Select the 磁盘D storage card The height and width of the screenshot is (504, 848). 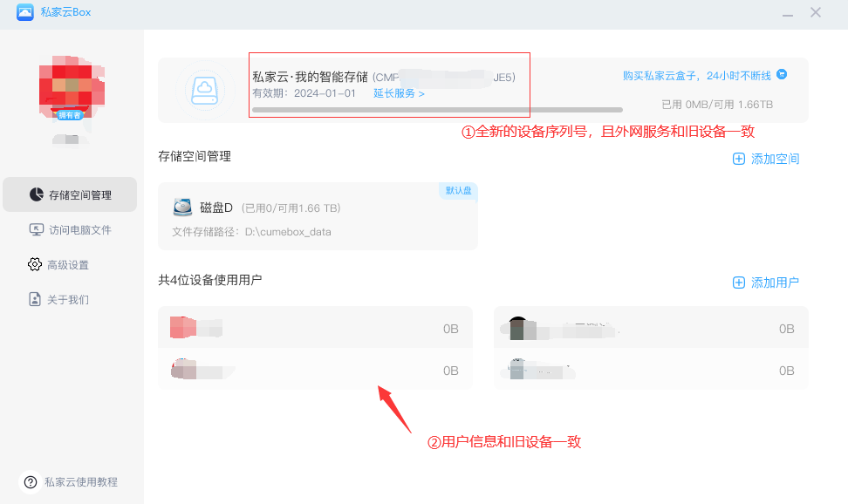[318, 216]
